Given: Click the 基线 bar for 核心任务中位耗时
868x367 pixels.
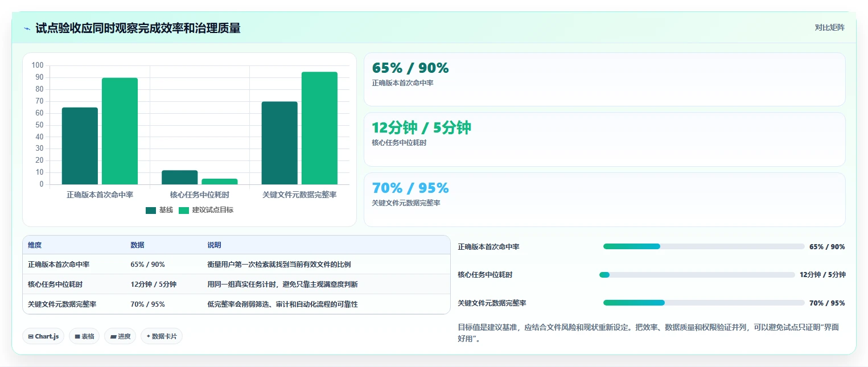Looking at the screenshot, I should (x=179, y=177).
